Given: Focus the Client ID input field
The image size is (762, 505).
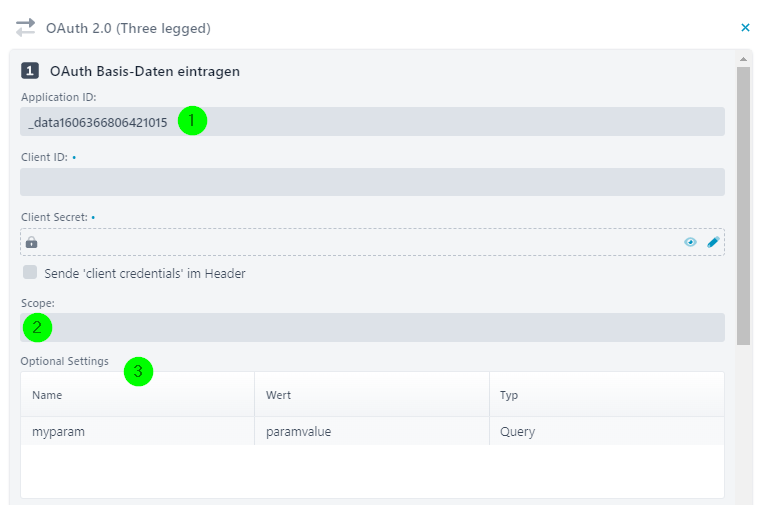Looking at the screenshot, I should coord(372,182).
